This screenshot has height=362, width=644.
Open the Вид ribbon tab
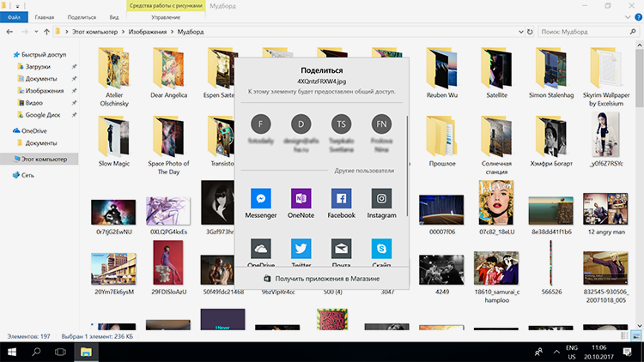pyautogui.click(x=113, y=17)
